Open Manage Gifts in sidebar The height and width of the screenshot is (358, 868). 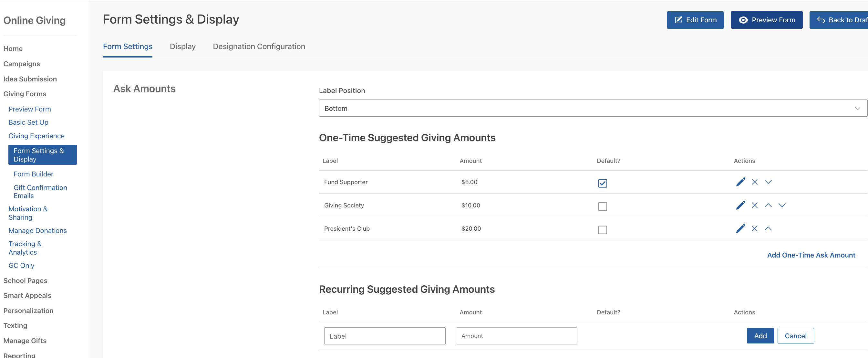point(25,341)
